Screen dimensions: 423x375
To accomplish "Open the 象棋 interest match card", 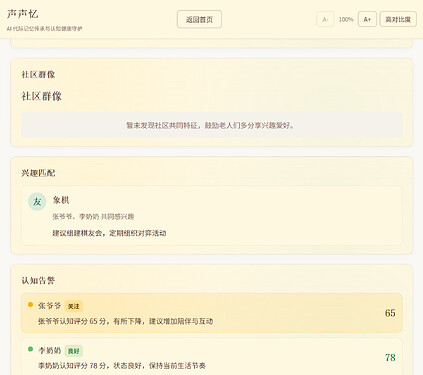I will (x=212, y=216).
